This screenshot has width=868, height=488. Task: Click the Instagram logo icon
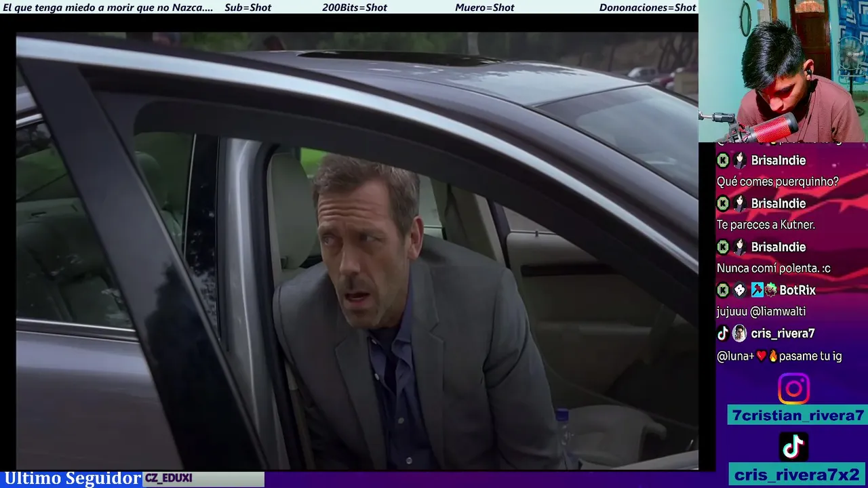(793, 389)
